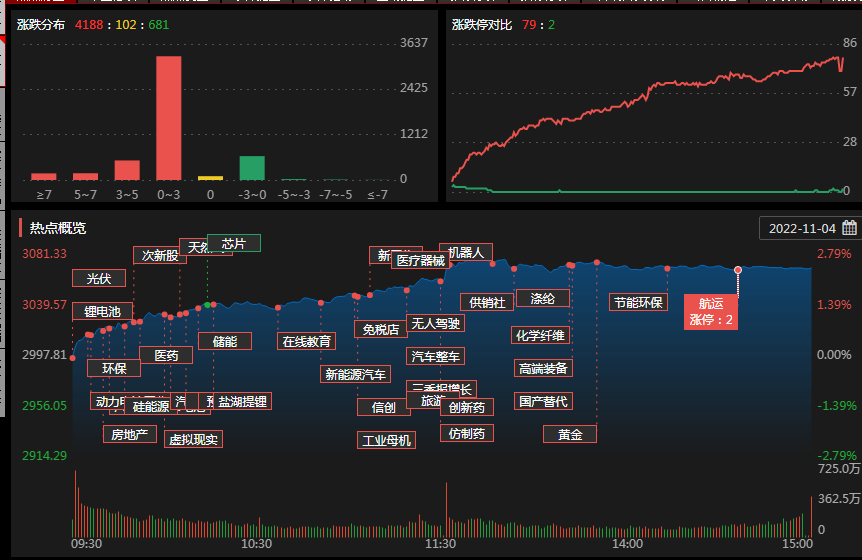Screen dimensions: 862x560
Task: Click the green -3~0 distribution bar
Action: [x=252, y=168]
